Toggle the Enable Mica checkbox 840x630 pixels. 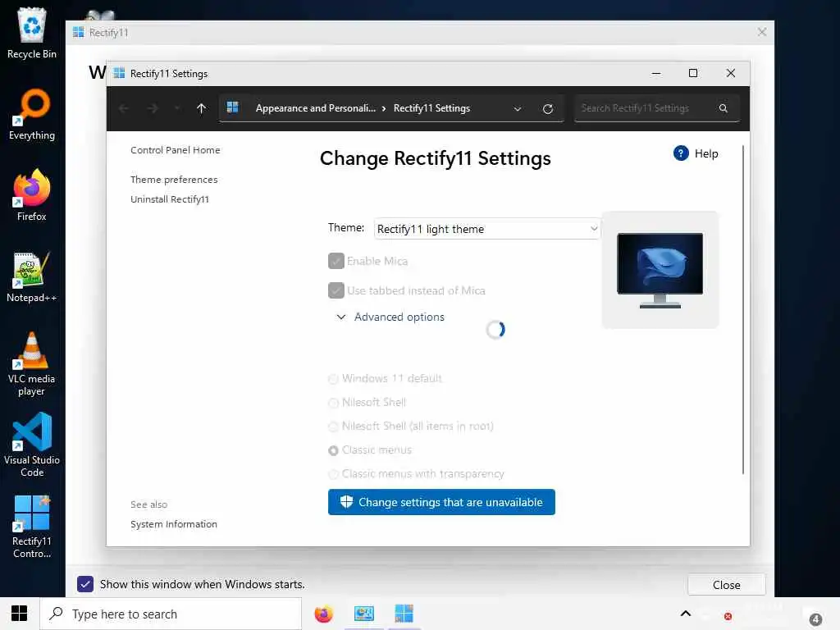coord(336,261)
